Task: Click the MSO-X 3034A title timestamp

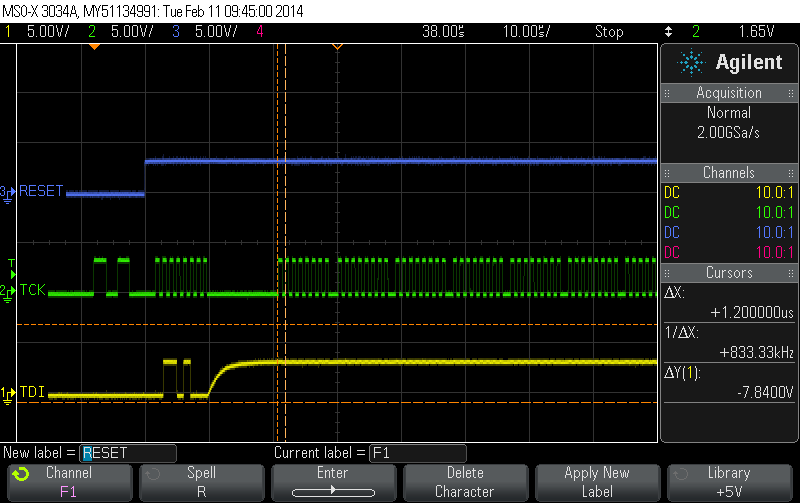Action: tap(153, 11)
